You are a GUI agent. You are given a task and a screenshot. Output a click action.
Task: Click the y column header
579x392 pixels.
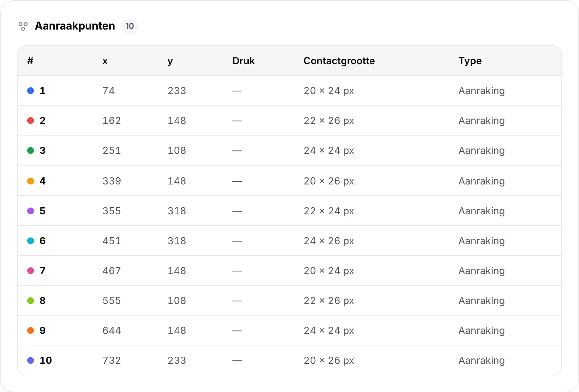[170, 61]
